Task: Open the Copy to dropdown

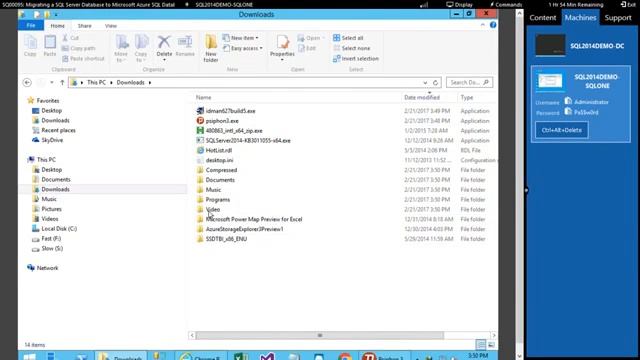Action: pyautogui.click(x=141, y=49)
